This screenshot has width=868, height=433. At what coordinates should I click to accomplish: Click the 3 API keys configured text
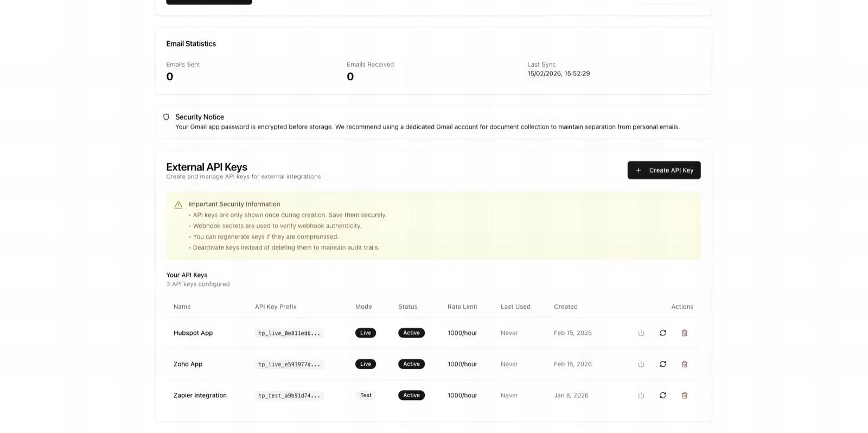point(198,284)
